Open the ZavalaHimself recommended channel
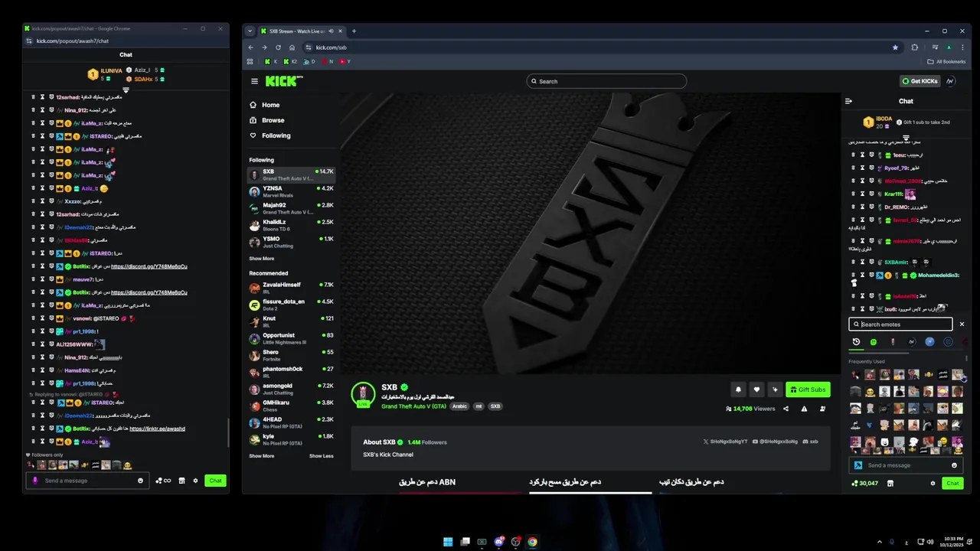 coord(291,288)
